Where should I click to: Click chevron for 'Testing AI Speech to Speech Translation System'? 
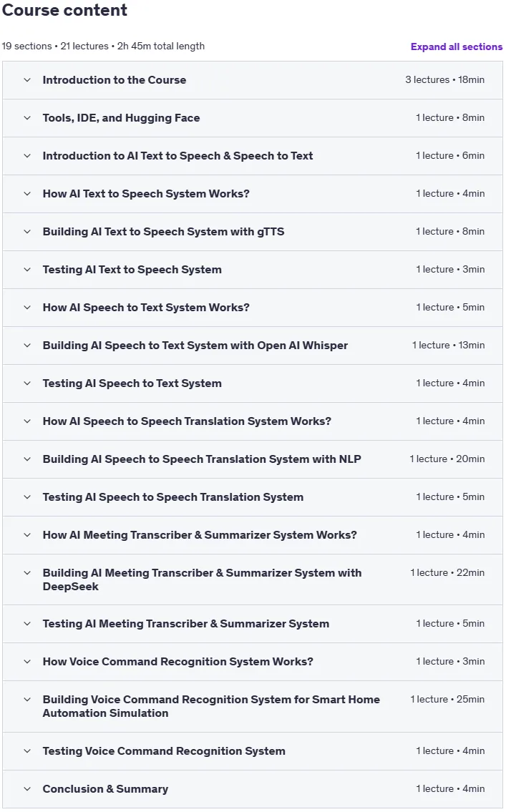pyautogui.click(x=27, y=497)
